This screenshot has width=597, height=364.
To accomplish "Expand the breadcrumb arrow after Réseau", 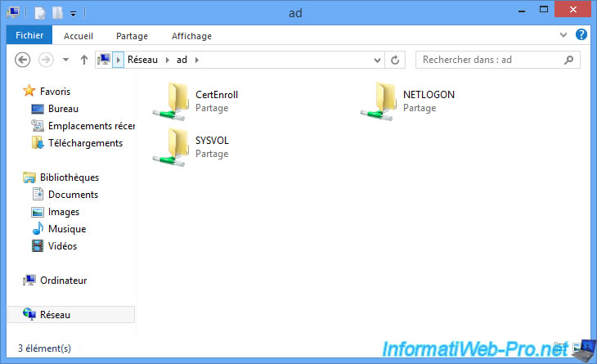I will [x=169, y=60].
